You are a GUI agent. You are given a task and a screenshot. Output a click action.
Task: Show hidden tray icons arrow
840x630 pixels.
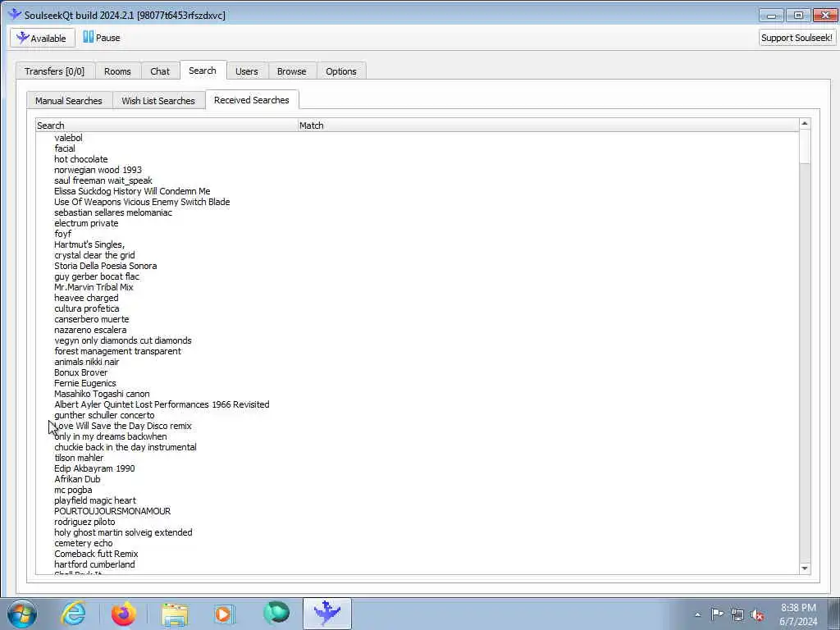coord(697,614)
